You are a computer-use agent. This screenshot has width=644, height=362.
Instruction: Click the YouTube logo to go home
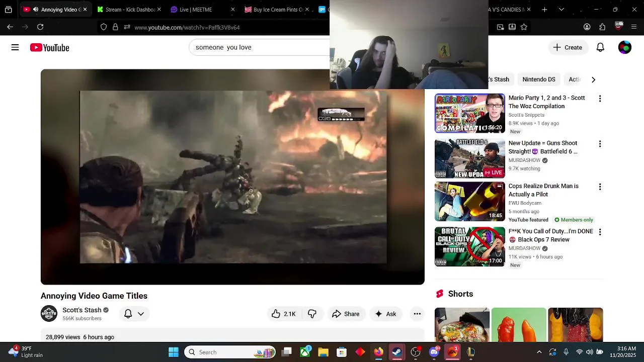pyautogui.click(x=49, y=47)
